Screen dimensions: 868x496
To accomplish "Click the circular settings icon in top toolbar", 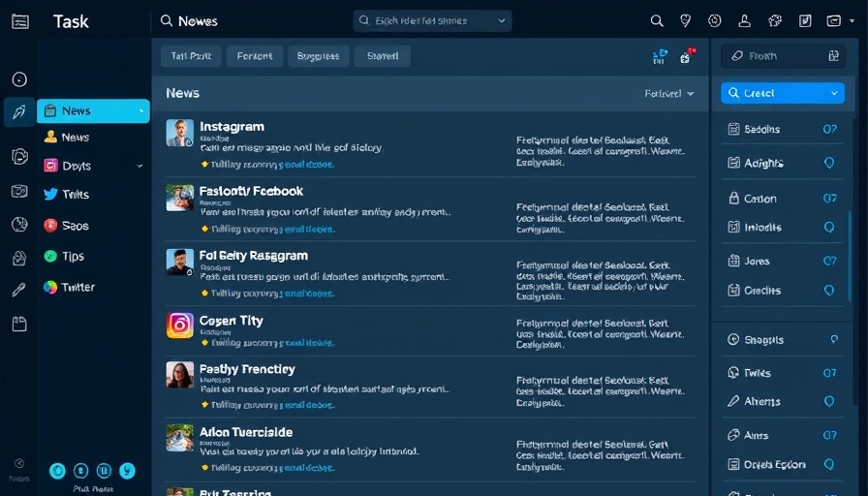I will click(x=715, y=21).
